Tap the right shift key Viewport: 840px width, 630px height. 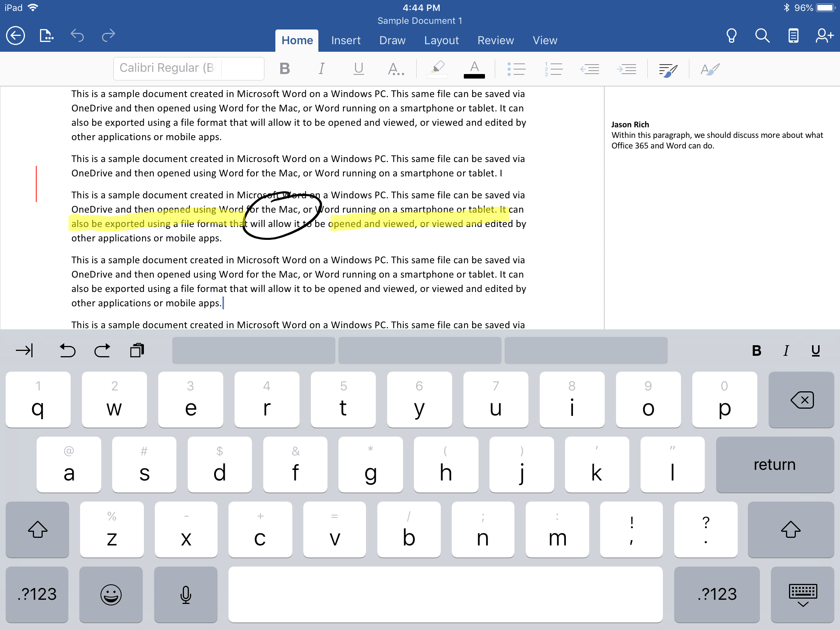791,530
